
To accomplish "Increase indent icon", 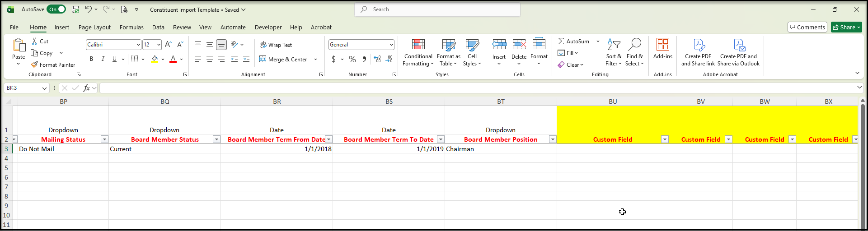I will point(246,59).
